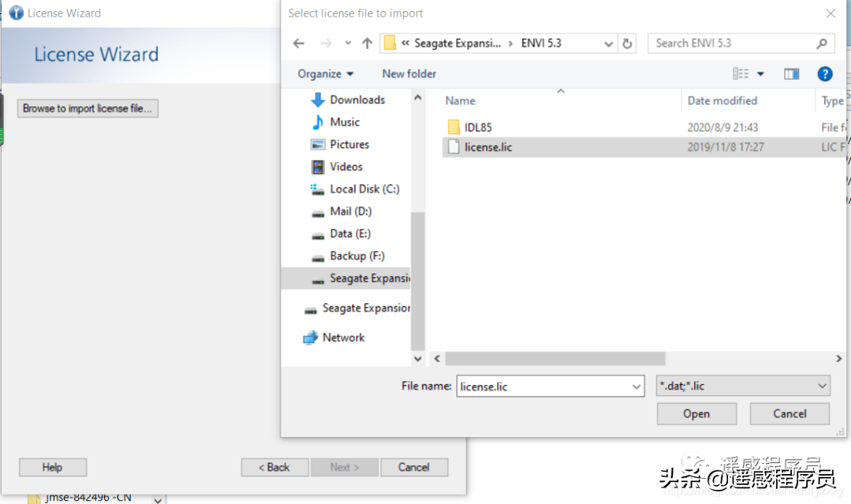Click the License Wizard title bar icon
This screenshot has width=851, height=504.
(x=15, y=13)
